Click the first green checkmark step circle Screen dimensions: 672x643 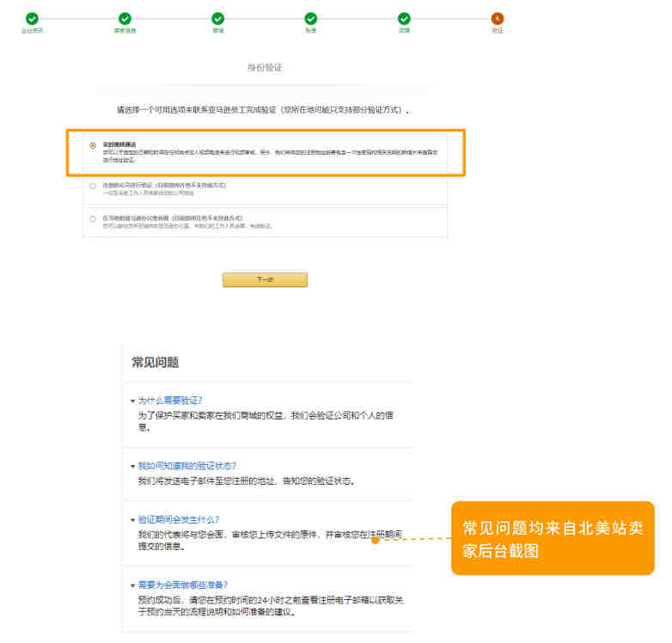32,18
